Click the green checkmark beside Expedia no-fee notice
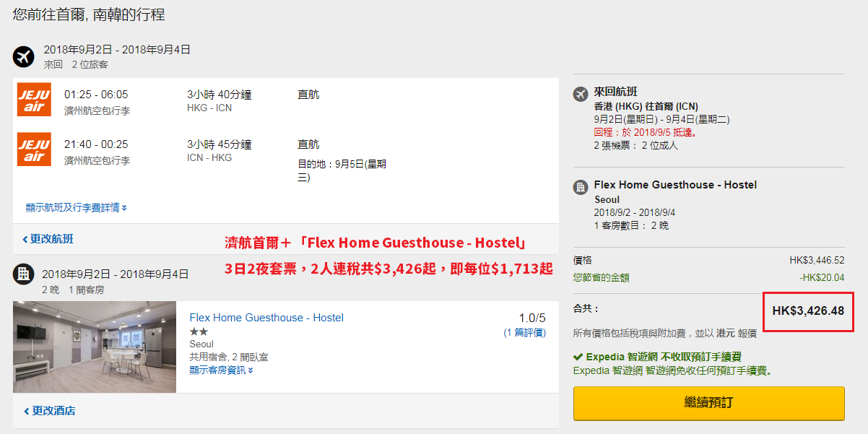The image size is (868, 434). (578, 357)
